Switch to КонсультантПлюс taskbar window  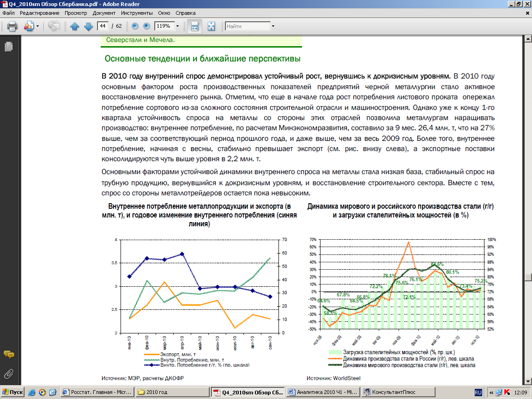click(x=398, y=392)
